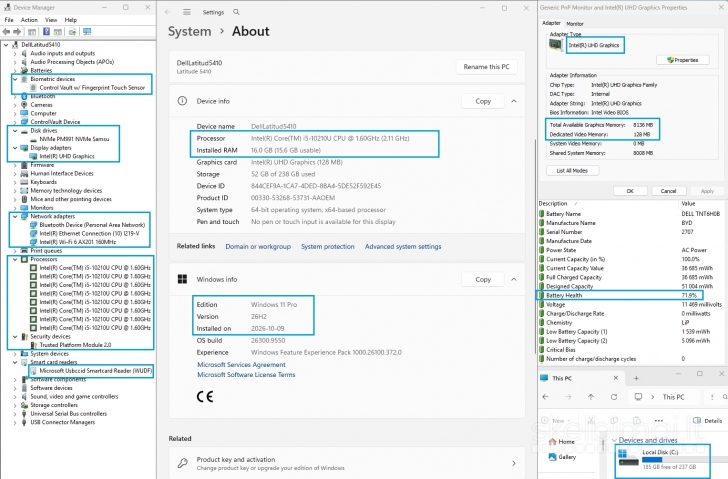This screenshot has width=728, height=479.
Task: Select the Battery Health row
Action: pyautogui.click(x=620, y=295)
